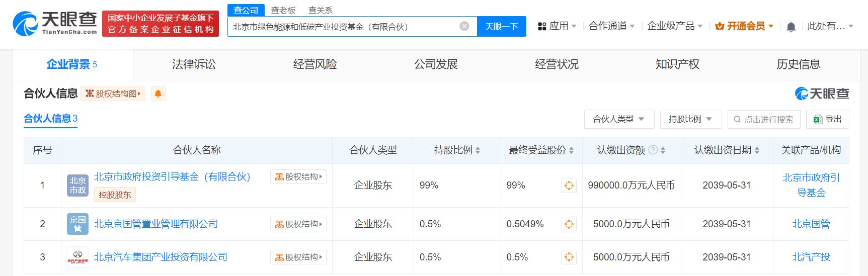
Task: Export the partner list with the 导出 button
Action: [x=827, y=119]
